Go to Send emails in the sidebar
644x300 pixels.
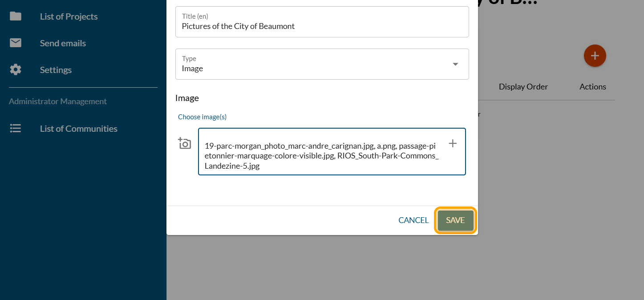pos(63,43)
